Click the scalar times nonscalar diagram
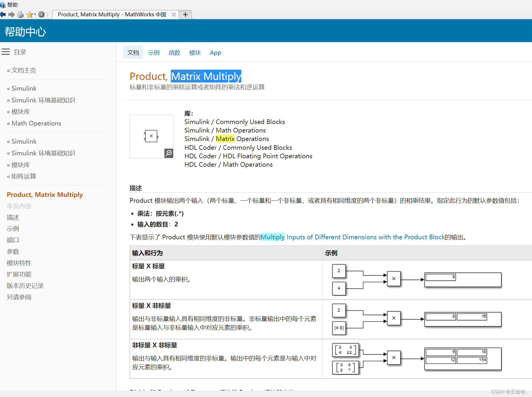 point(417,319)
